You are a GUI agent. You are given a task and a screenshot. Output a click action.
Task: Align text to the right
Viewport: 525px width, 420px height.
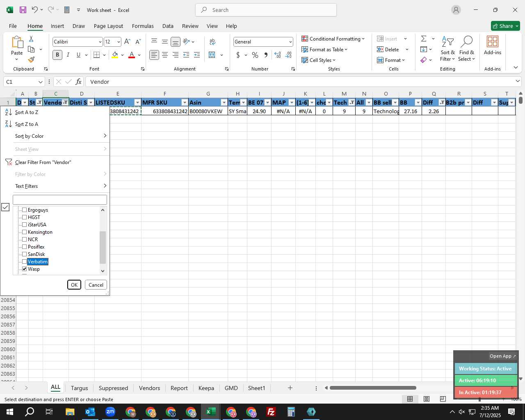(x=176, y=55)
